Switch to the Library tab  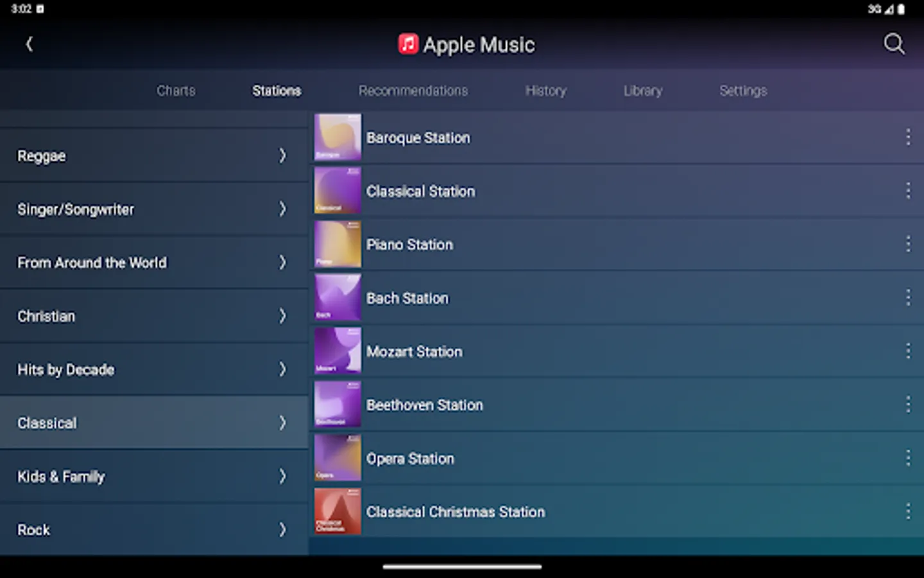click(x=642, y=91)
